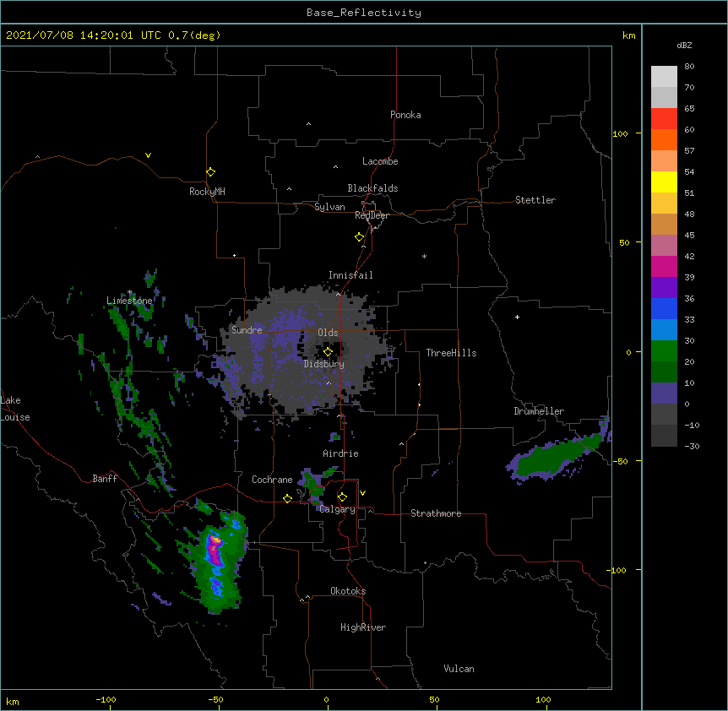Image resolution: width=728 pixels, height=711 pixels.
Task: Click the white plus marker east of ThreeHills
Action: coord(517,317)
